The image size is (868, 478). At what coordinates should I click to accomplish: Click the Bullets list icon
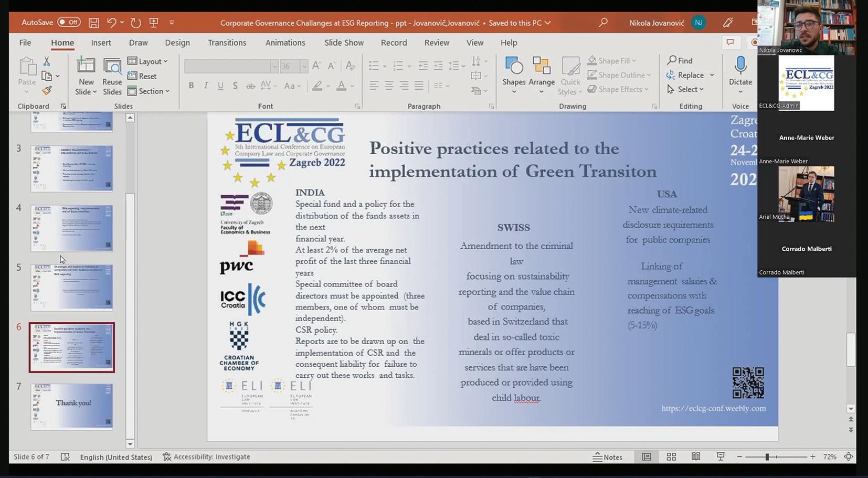point(374,66)
